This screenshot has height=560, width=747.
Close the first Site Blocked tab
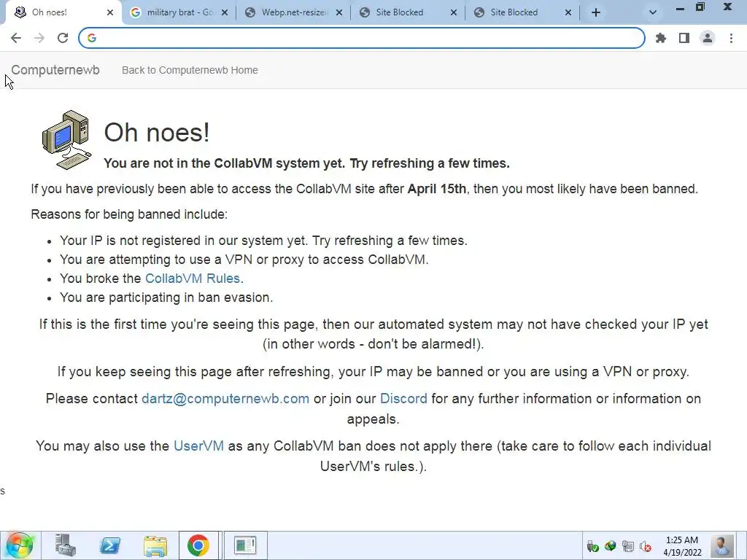(454, 12)
